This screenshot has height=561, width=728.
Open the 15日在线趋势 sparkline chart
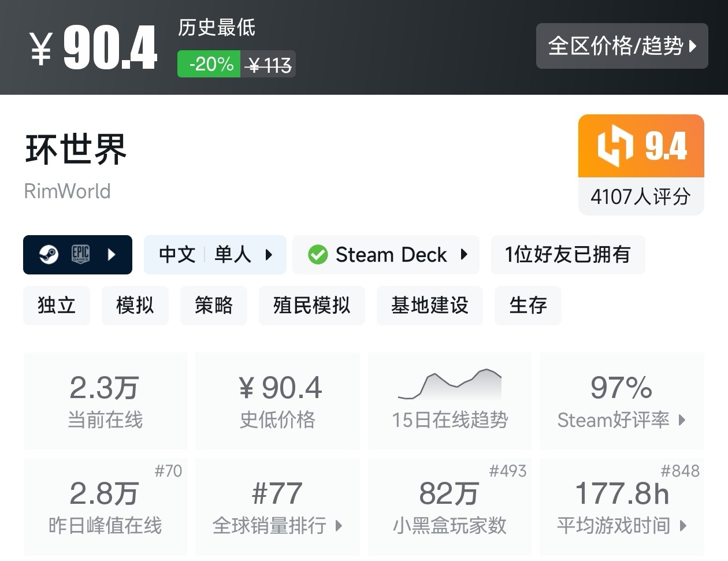450,385
